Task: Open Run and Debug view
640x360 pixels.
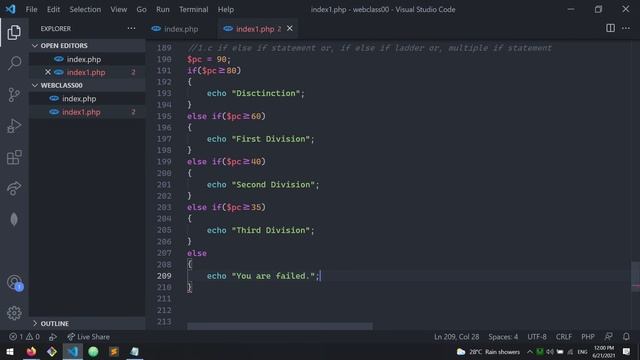Action: (x=14, y=126)
